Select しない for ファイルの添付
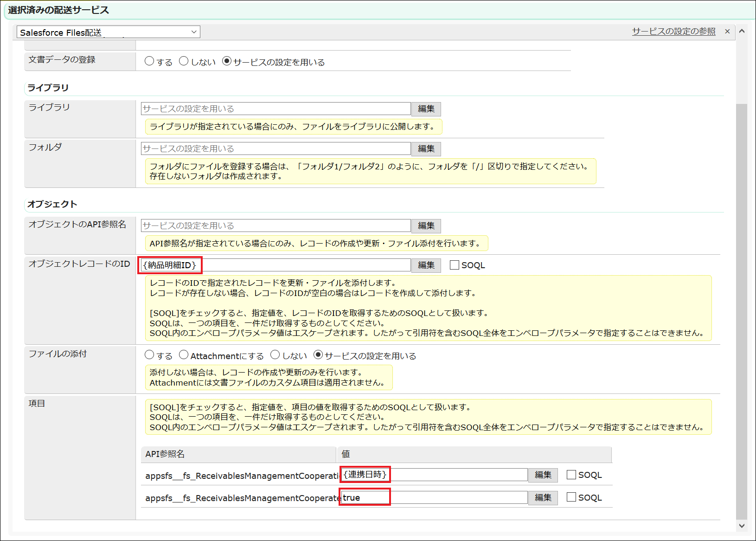 275,355
